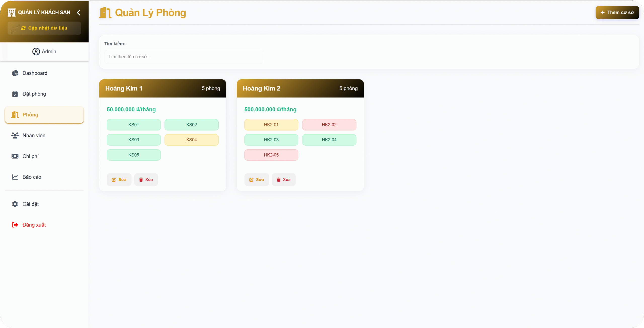Screen dimensions: 644x328
Task: Click Xóa button on Hoàng Kim 2
Action: point(284,180)
